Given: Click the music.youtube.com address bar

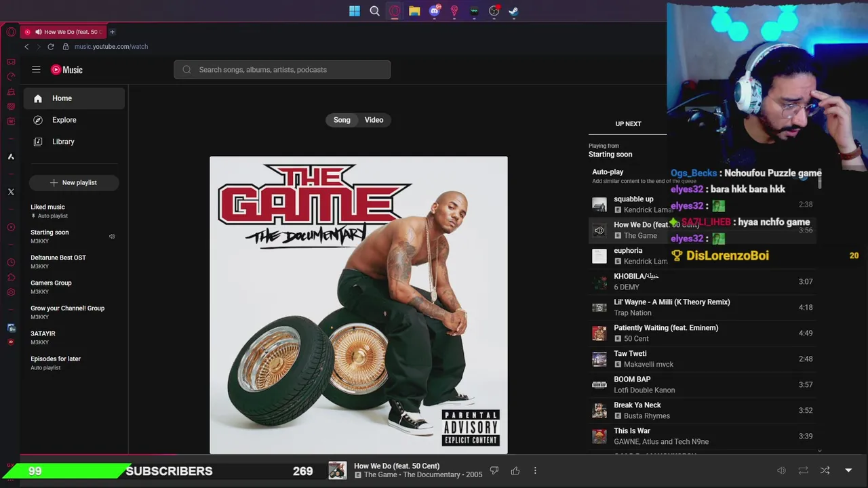Looking at the screenshot, I should pos(111,47).
